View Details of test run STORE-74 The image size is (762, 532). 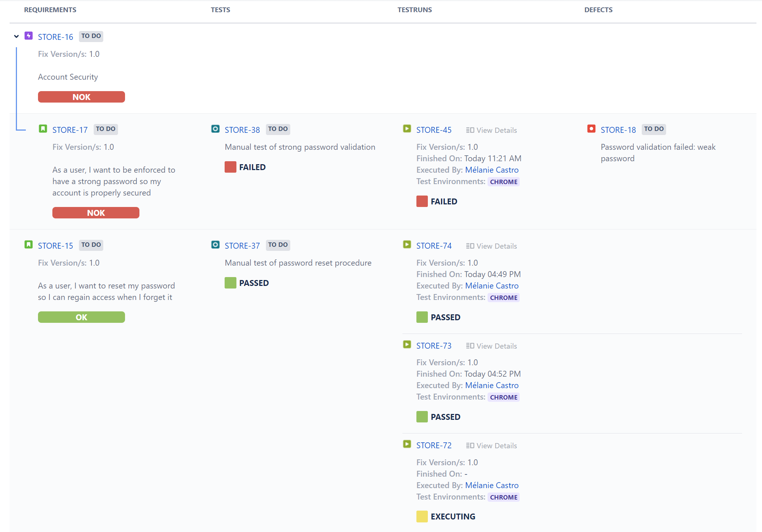coord(491,246)
